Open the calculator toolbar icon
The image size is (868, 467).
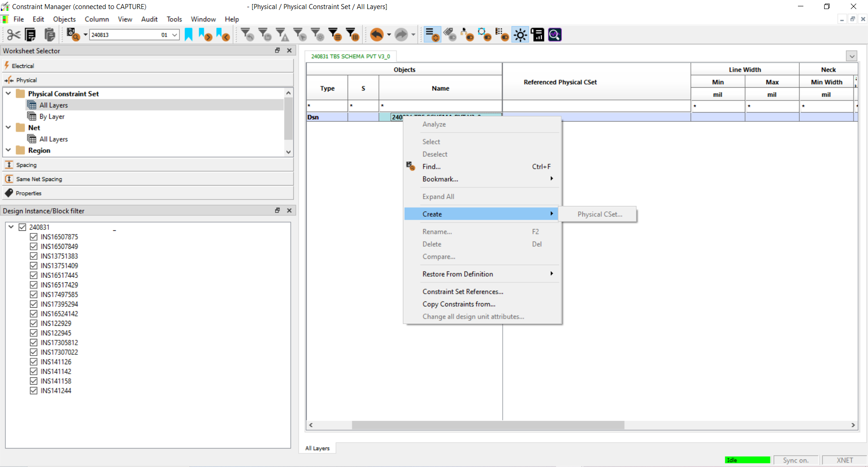(538, 35)
